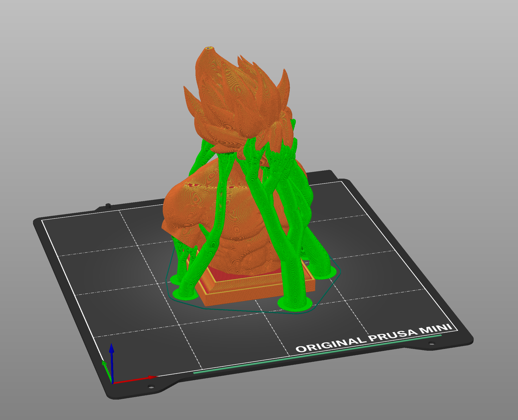Click the blue Z axis arrow
The height and width of the screenshot is (420, 518).
point(112,363)
